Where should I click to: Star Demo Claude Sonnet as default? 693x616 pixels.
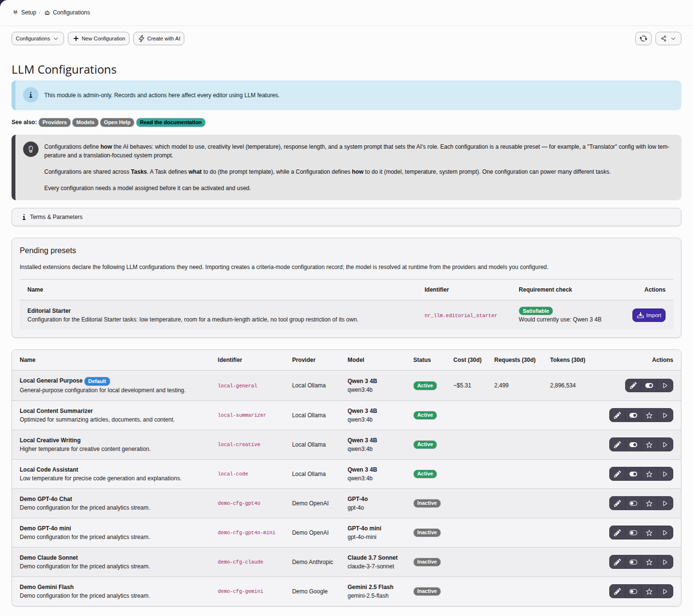[x=649, y=562]
